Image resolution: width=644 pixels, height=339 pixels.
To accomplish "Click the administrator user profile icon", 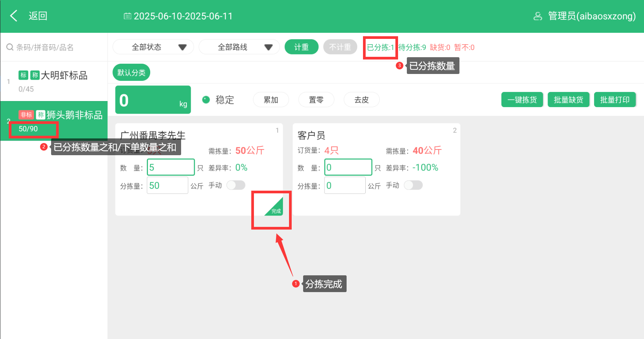I will point(538,16).
